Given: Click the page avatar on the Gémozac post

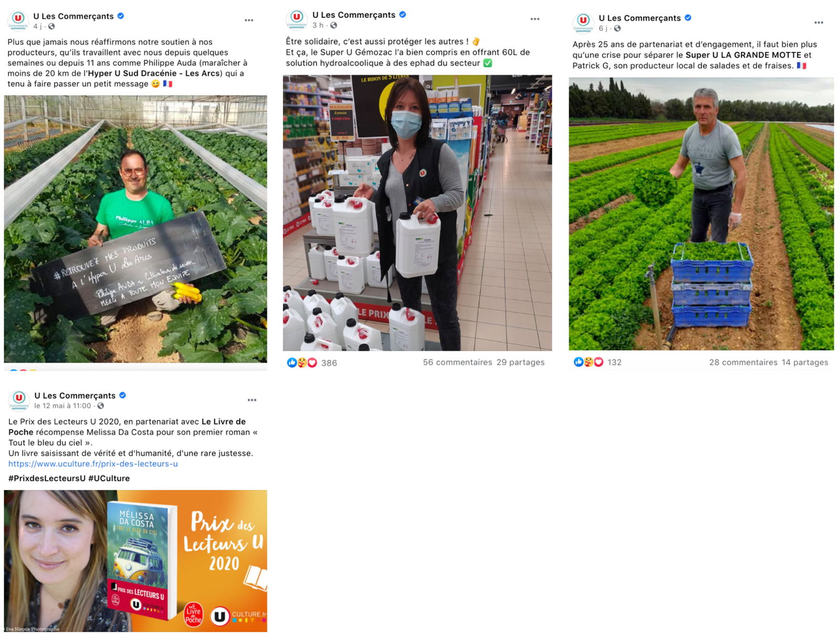Looking at the screenshot, I should pyautogui.click(x=297, y=19).
